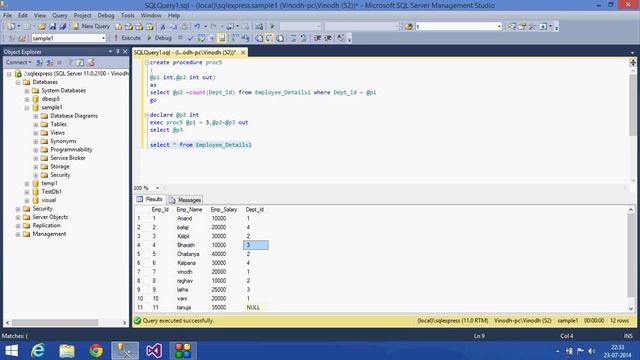The height and width of the screenshot is (360, 640).
Task: Click the Decrease Indent icon
Action: (317, 38)
